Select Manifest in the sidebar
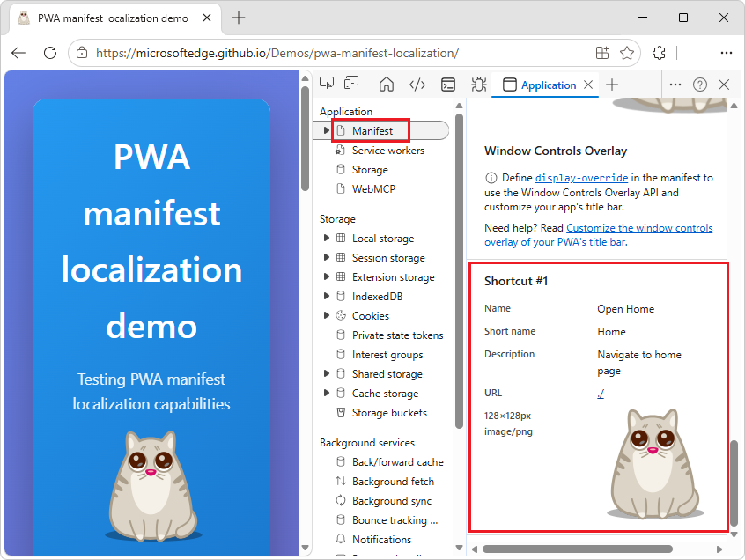This screenshot has height=560, width=745. point(372,131)
